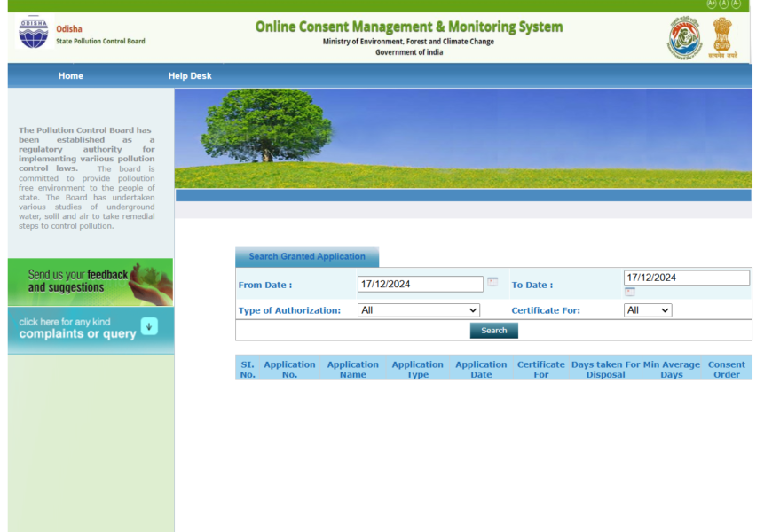This screenshot has height=532, width=772.
Task: Click the tree landscape banner image
Action: click(x=463, y=138)
